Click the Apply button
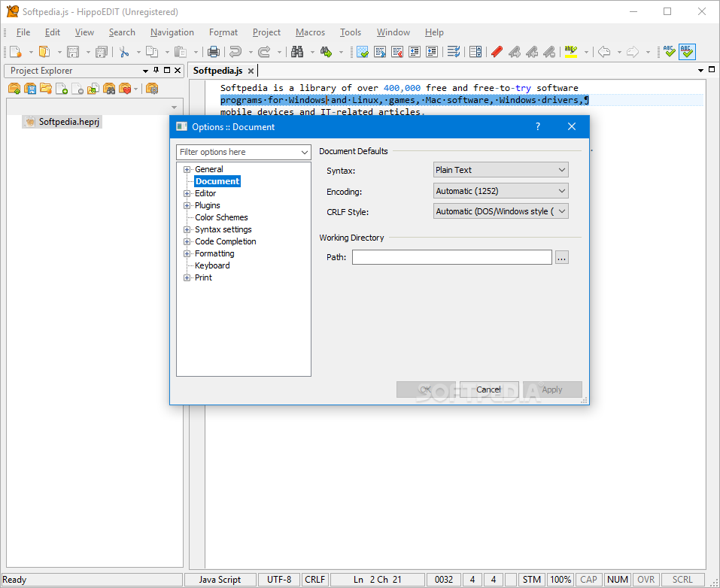The image size is (720, 588). [552, 389]
